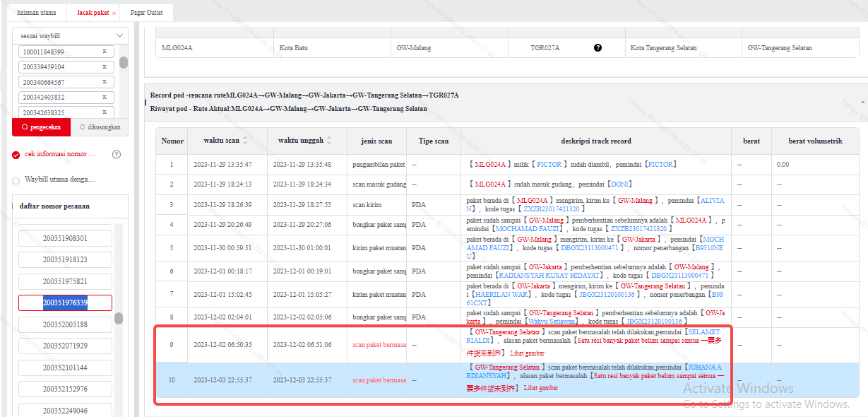868x417 pixels.
Task: Select order number 200351918123
Action: pos(65,259)
